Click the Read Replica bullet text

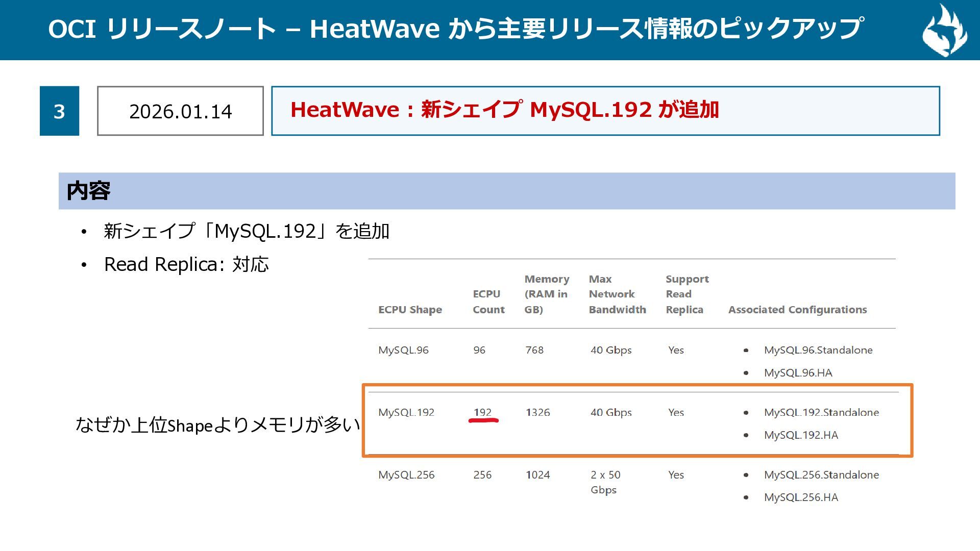(186, 264)
